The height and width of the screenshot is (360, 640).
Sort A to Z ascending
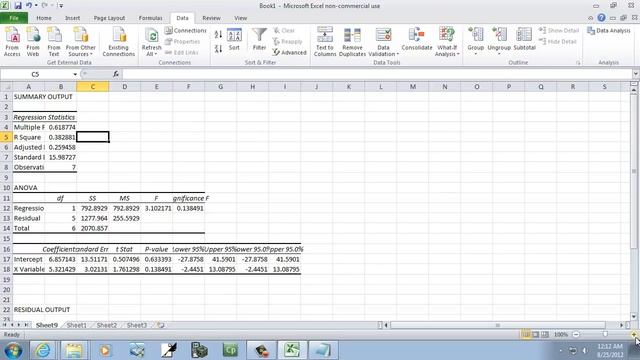(x=218, y=35)
